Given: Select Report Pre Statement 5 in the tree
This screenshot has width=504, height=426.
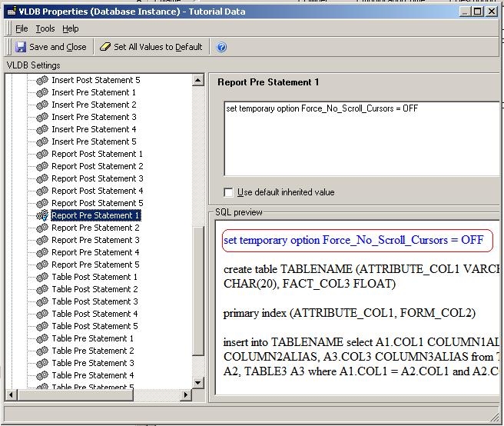Looking at the screenshot, I should pyautogui.click(x=95, y=265).
